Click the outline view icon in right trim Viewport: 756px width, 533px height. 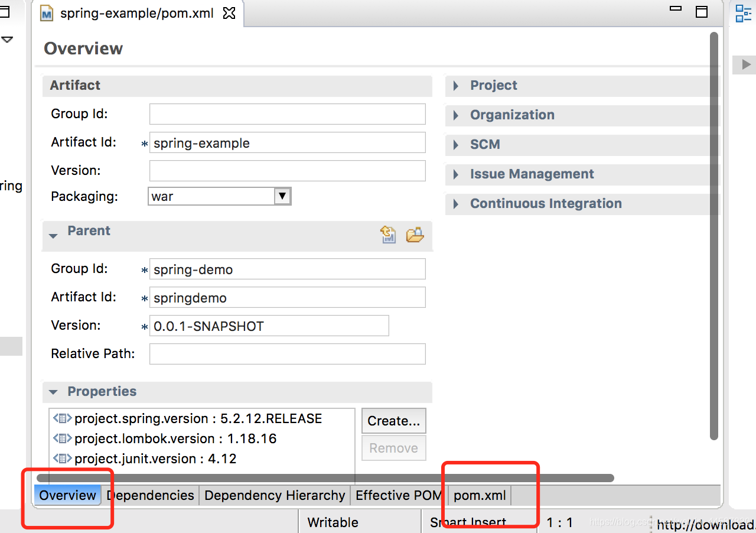pyautogui.click(x=743, y=12)
